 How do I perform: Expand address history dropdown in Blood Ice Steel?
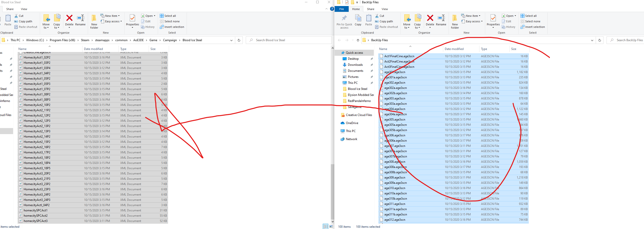point(231,40)
